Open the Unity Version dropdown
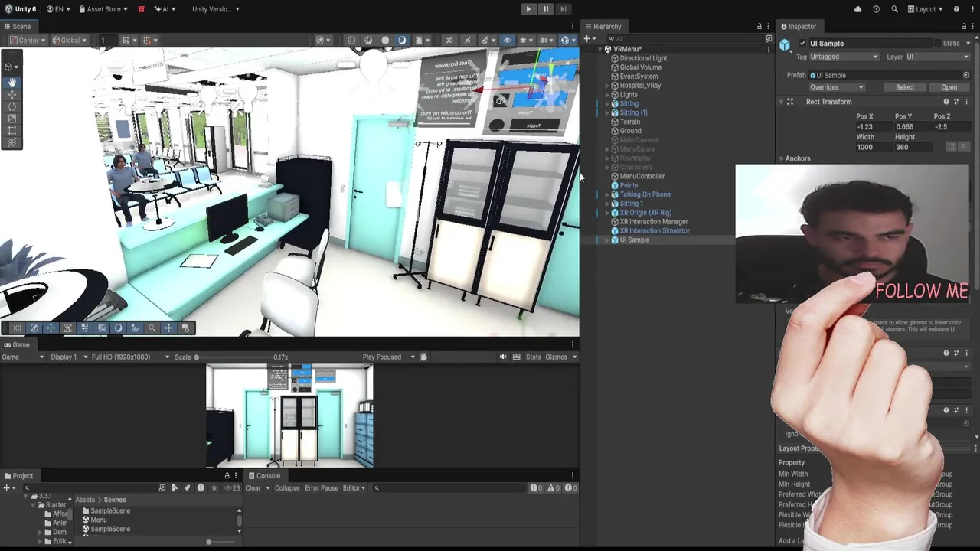 215,9
